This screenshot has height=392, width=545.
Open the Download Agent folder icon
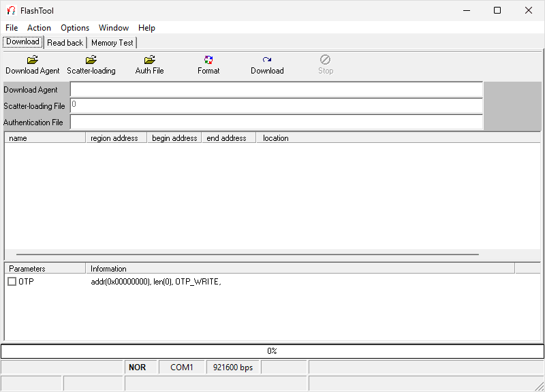click(x=32, y=60)
